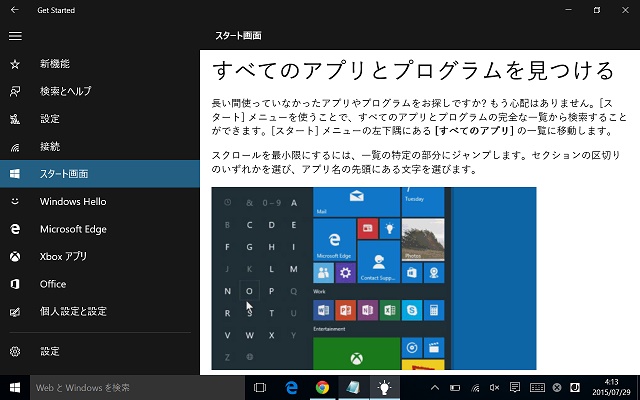The image size is (640, 400).
Task: Click the taskbar clock showing 4:13
Action: click(611, 387)
